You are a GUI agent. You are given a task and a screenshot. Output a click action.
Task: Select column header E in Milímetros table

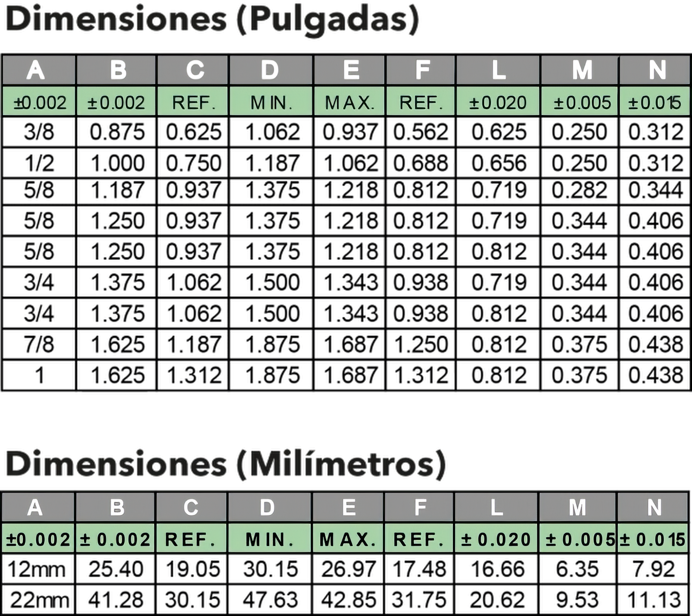point(348,507)
